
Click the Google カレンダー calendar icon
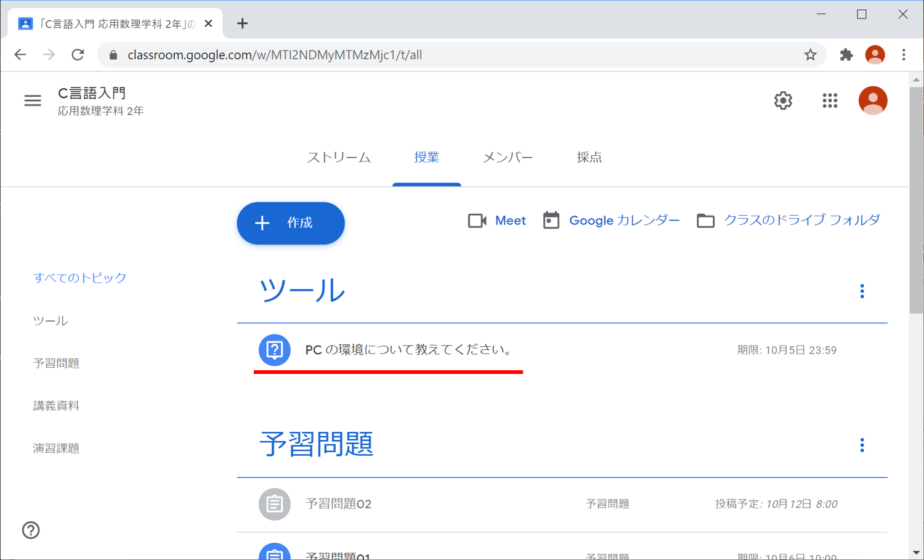click(551, 220)
